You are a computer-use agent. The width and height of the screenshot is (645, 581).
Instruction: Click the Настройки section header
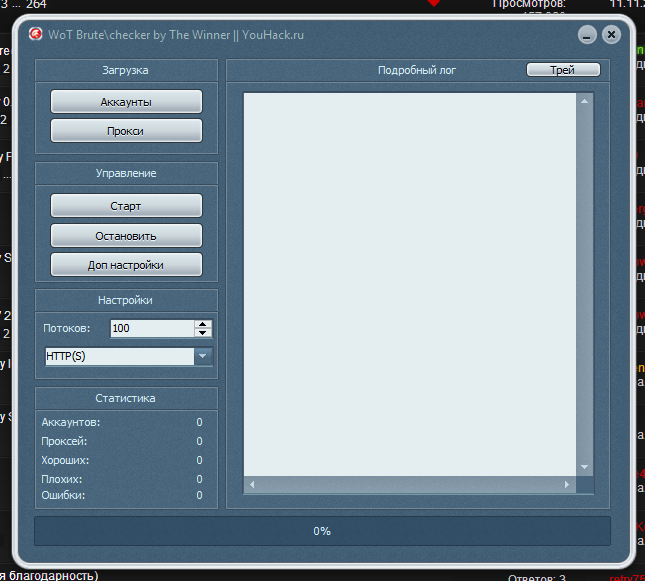click(125, 300)
